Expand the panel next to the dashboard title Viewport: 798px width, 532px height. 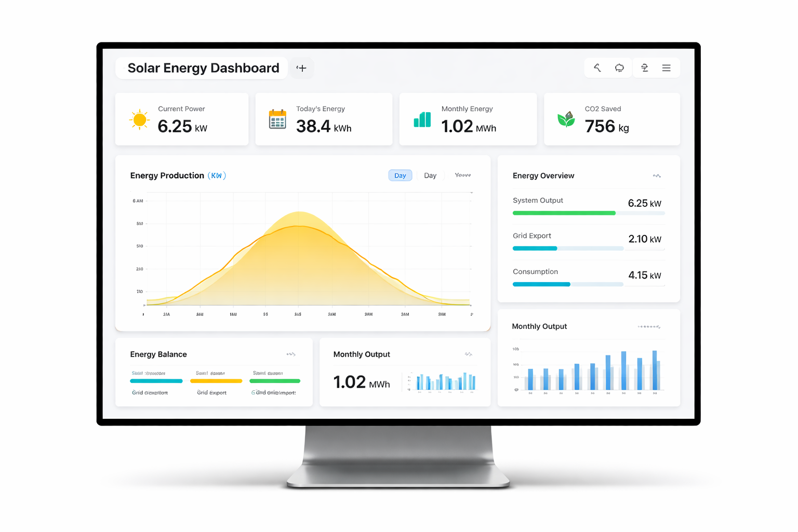301,68
